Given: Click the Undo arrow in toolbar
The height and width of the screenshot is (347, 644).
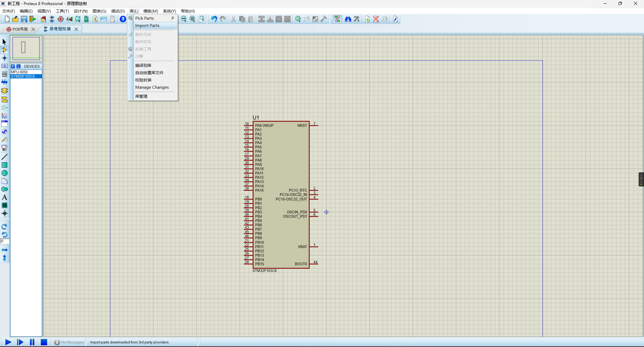Looking at the screenshot, I should click(214, 19).
